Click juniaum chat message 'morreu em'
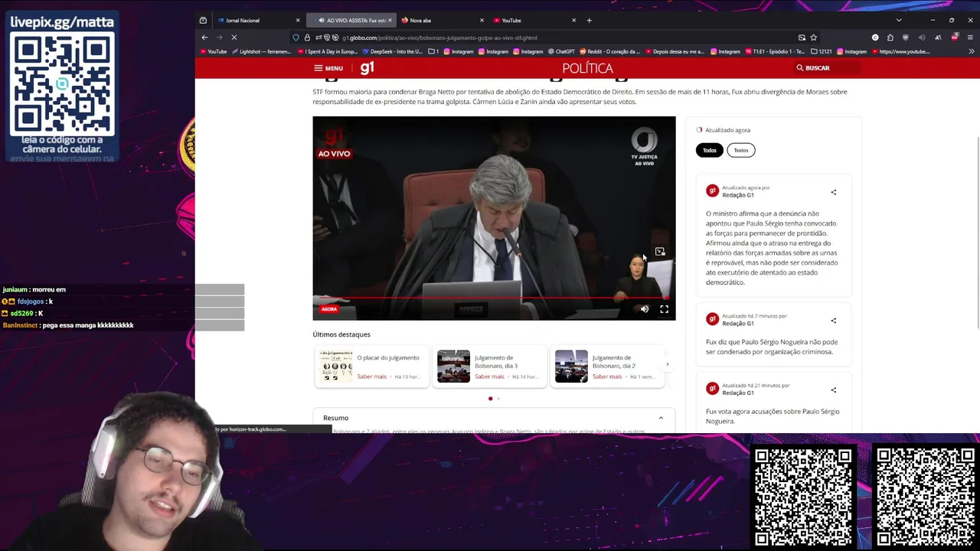Viewport: 980px width, 551px height. 34,290
